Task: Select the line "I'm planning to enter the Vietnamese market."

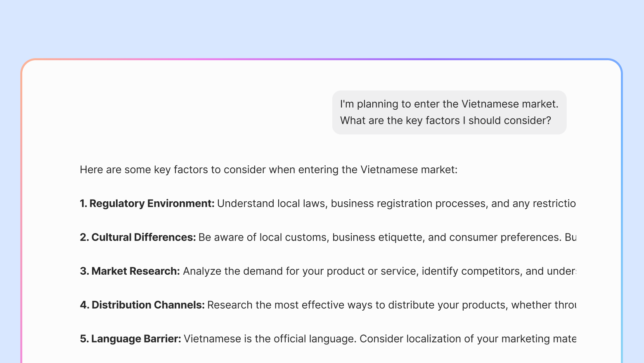Action: pos(449,104)
